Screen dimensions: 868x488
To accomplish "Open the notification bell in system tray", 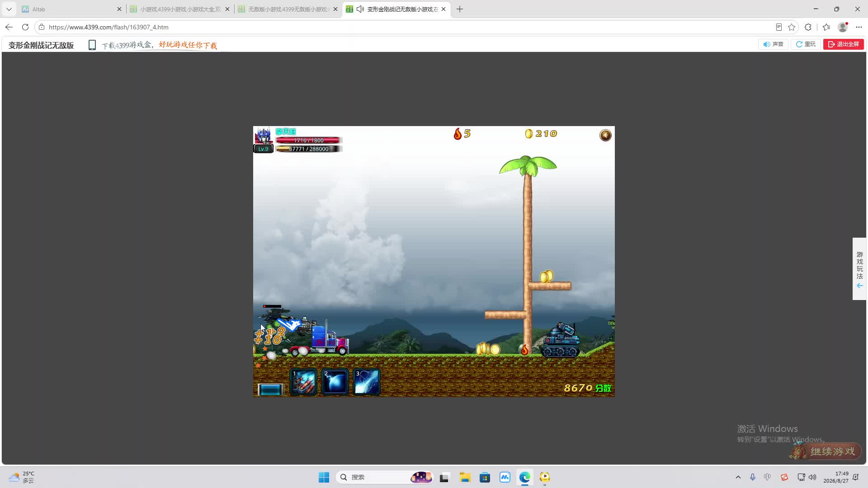I will pos(856,477).
